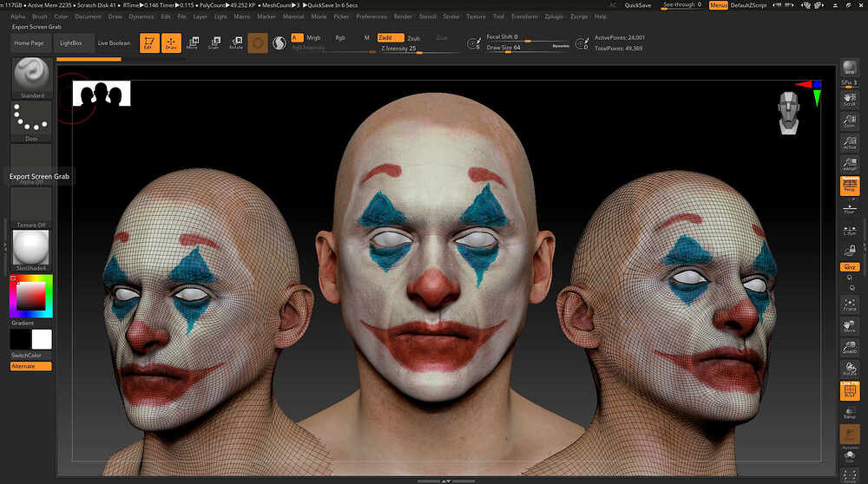Toggle the Zadd mode
Screen dimensions: 868x484
tap(391, 37)
